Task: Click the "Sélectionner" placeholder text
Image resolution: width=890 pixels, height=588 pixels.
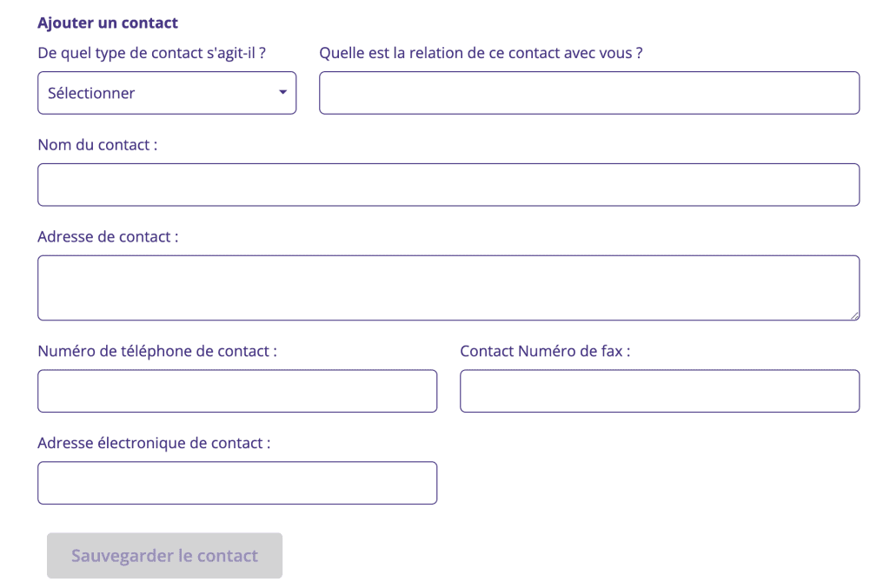Action: [x=91, y=93]
